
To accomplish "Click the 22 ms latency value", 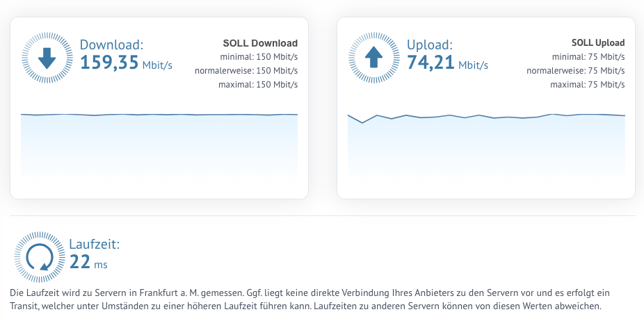I will click(x=88, y=263).
